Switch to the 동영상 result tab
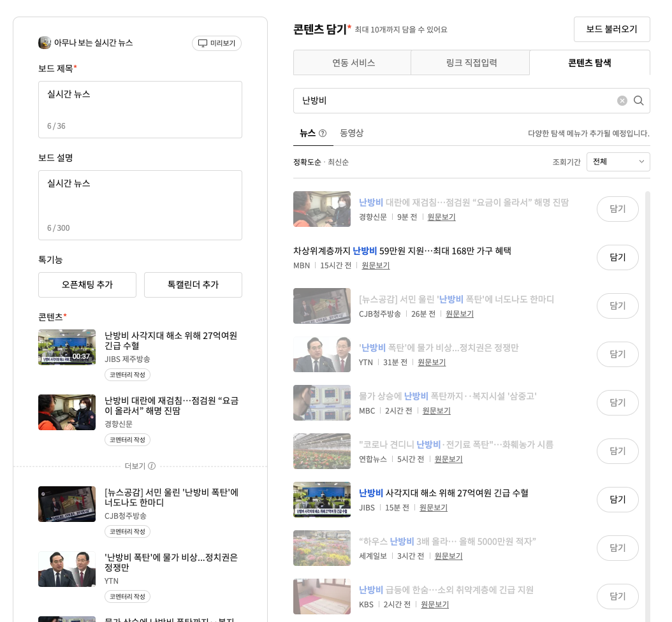 pyautogui.click(x=351, y=133)
